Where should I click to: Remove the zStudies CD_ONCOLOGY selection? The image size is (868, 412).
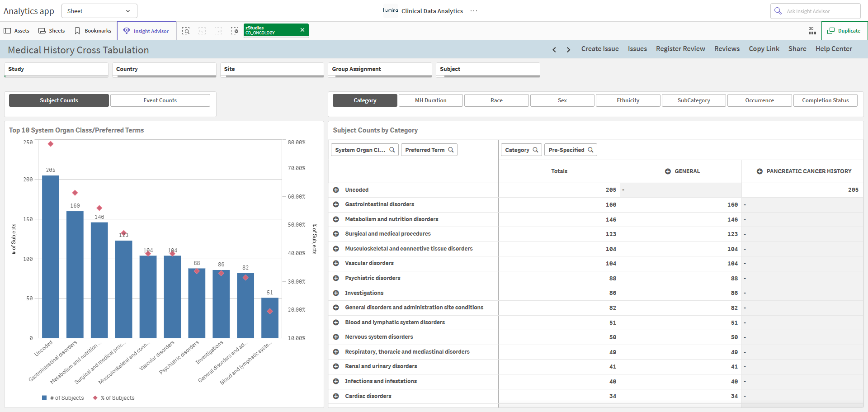click(x=302, y=30)
